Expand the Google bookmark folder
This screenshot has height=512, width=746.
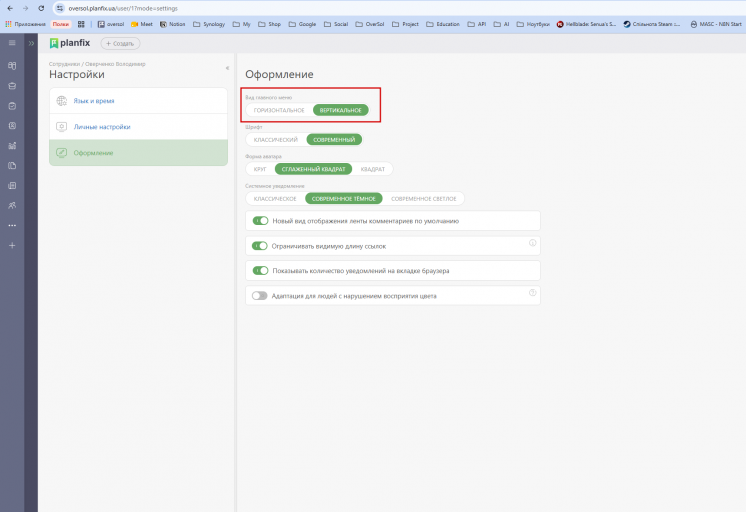303,24
